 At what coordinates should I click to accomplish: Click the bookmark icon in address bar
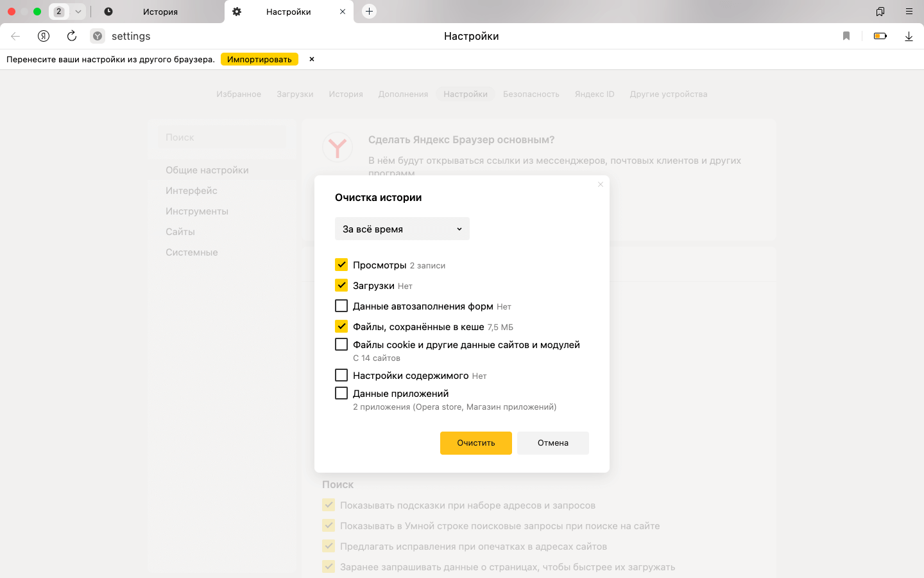(846, 36)
